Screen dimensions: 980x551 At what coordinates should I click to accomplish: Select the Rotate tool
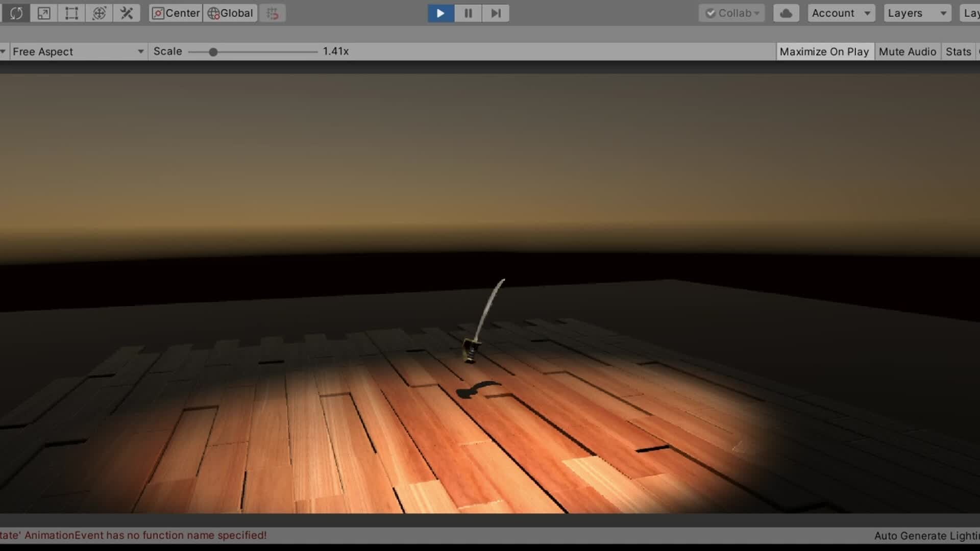16,13
